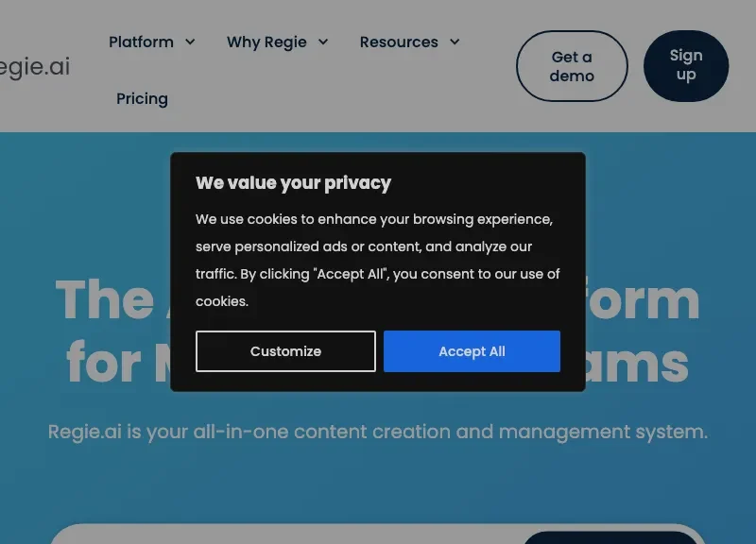Image resolution: width=756 pixels, height=544 pixels.
Task: Click the Regie.ai logo in the header
Action: [34, 66]
